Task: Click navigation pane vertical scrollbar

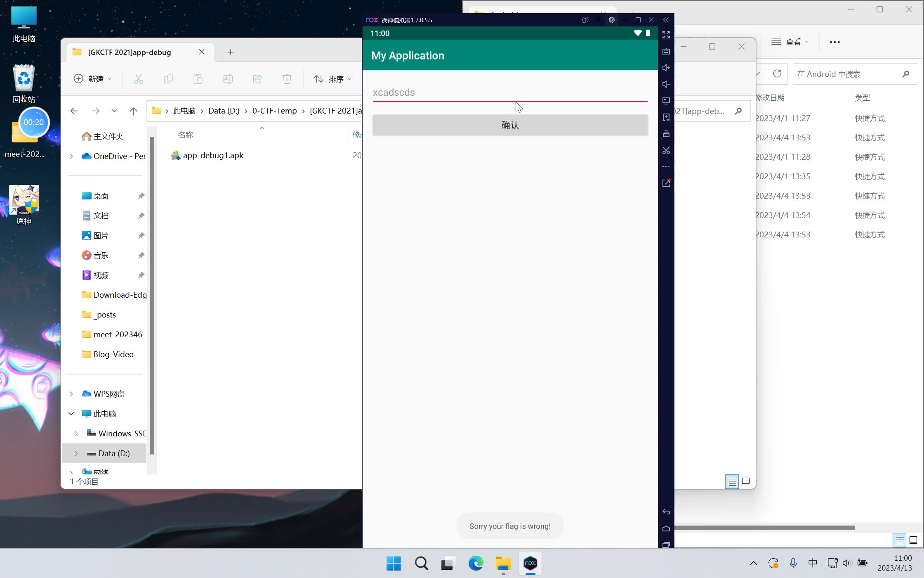Action: 152,295
